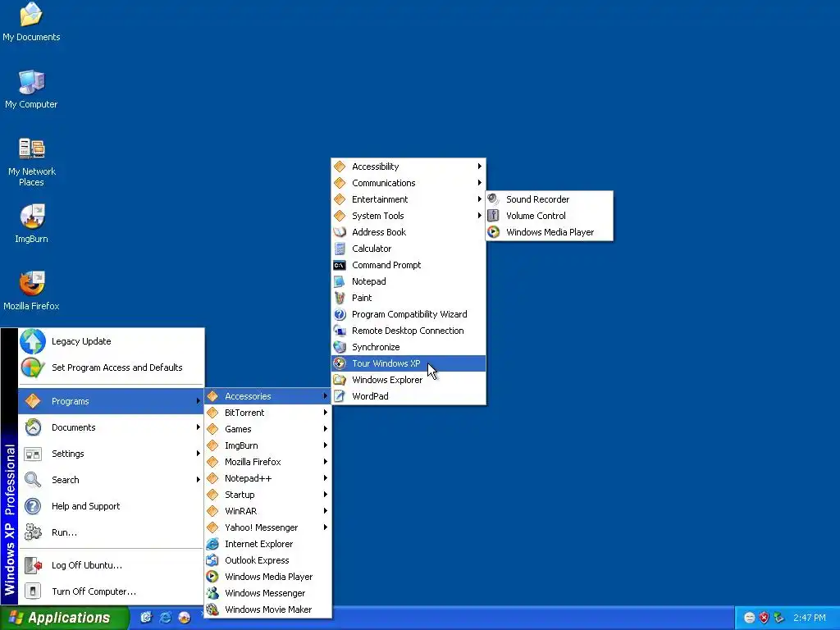The image size is (840, 630).
Task: Expand the Settings submenu arrow
Action: point(199,453)
